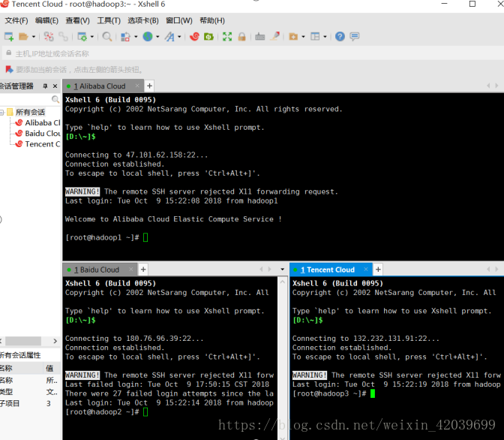The height and width of the screenshot is (440, 504).
Task: Open the 帮助(H) menu
Action: tap(212, 21)
